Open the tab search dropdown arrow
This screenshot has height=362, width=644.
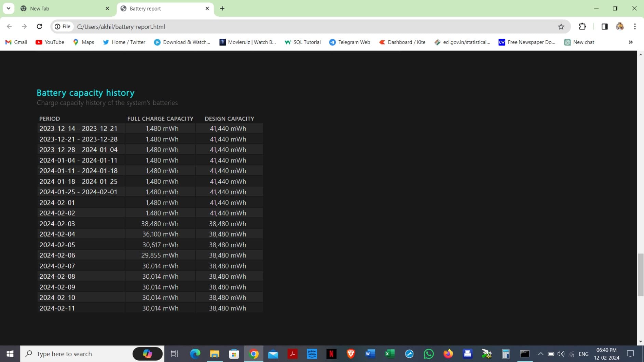click(9, 9)
